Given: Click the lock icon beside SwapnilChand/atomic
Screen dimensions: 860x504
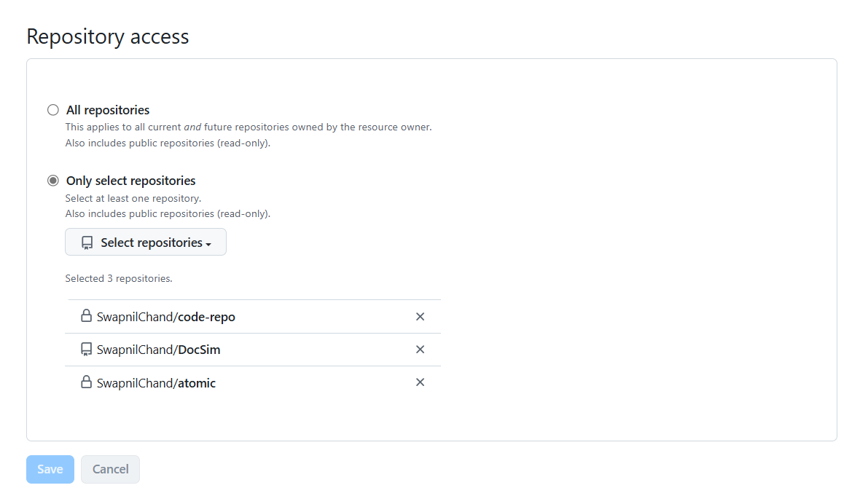Looking at the screenshot, I should (86, 382).
